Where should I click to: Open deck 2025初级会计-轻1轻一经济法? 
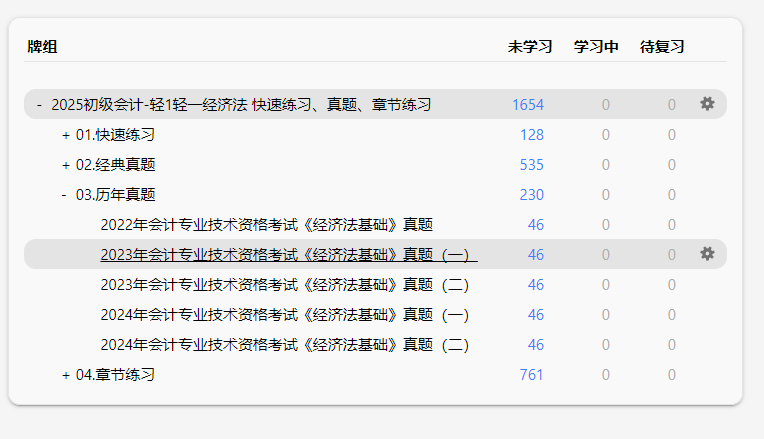coord(241,105)
